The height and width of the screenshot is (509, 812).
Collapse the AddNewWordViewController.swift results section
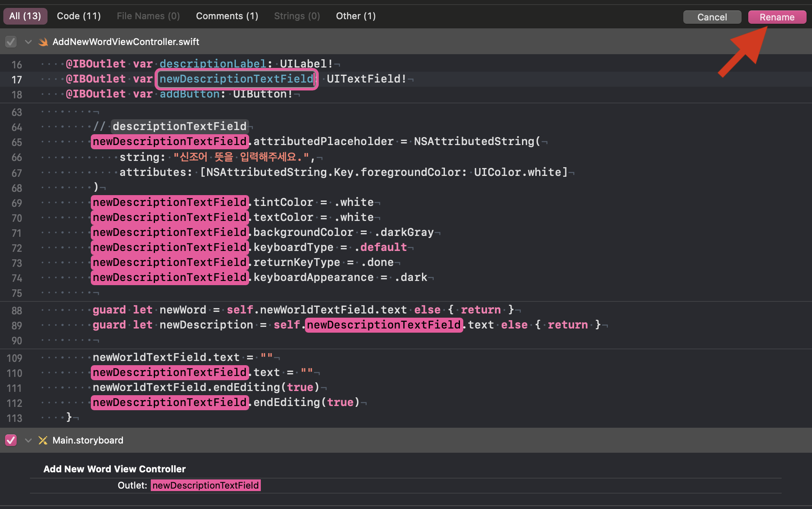(x=28, y=42)
